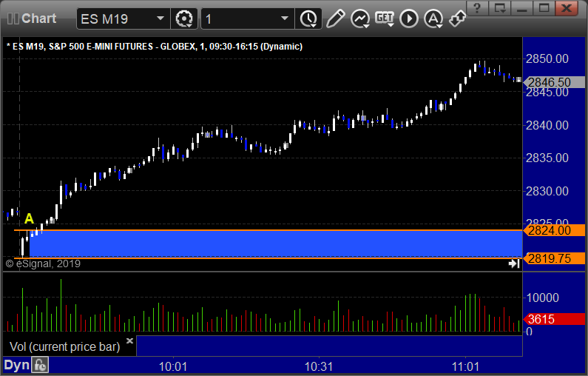The width and height of the screenshot is (588, 376).
Task: Select the orange 2824.00 price line label
Action: pos(554,230)
